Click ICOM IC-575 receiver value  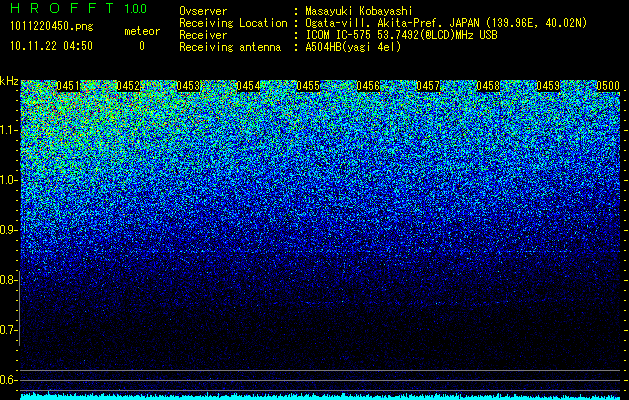(401, 35)
